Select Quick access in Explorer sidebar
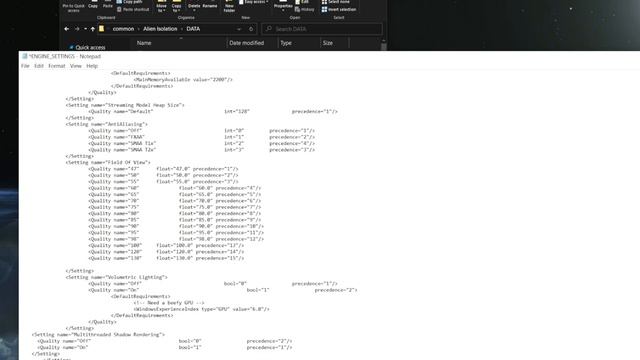 click(87, 47)
